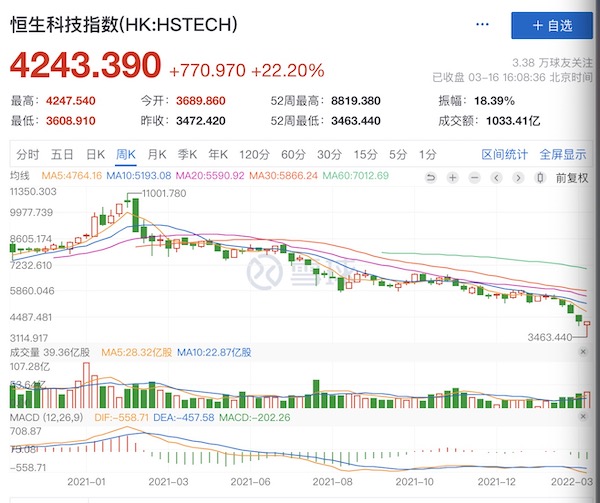Select the 季K quarterly candlestick tab
This screenshot has width=600, height=503.
click(187, 155)
